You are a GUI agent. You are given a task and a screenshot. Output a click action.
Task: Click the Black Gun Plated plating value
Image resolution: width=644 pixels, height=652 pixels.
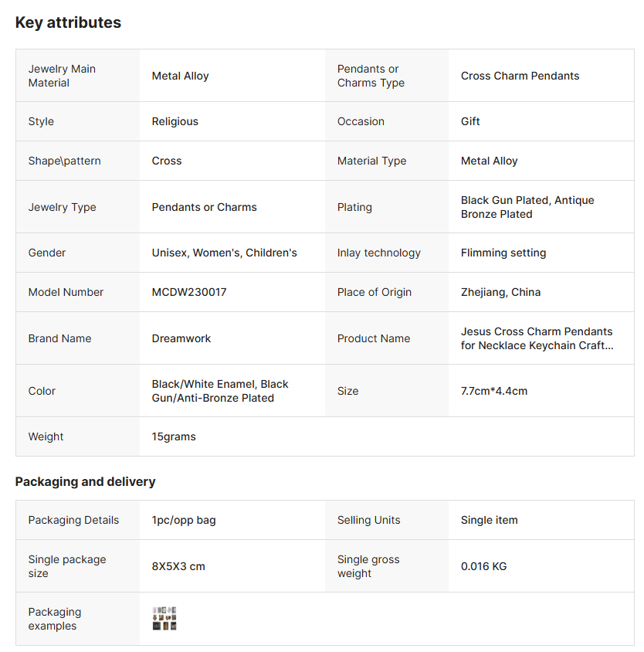(x=527, y=207)
